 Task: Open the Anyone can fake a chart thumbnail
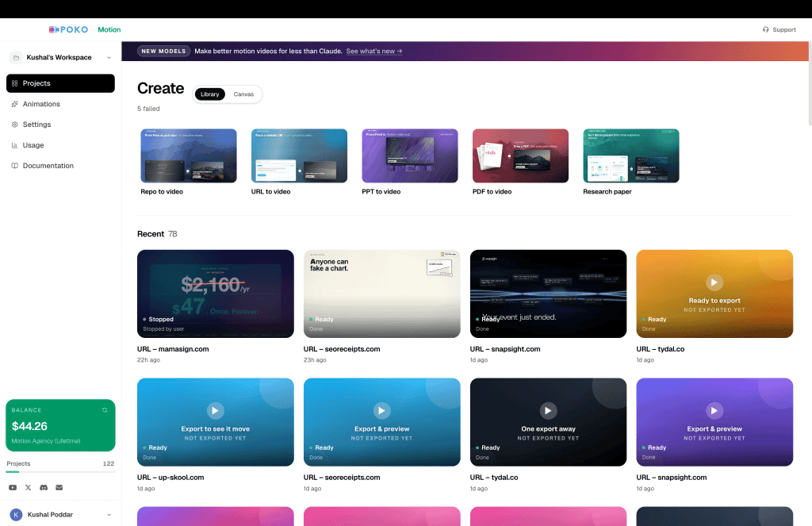click(x=381, y=294)
